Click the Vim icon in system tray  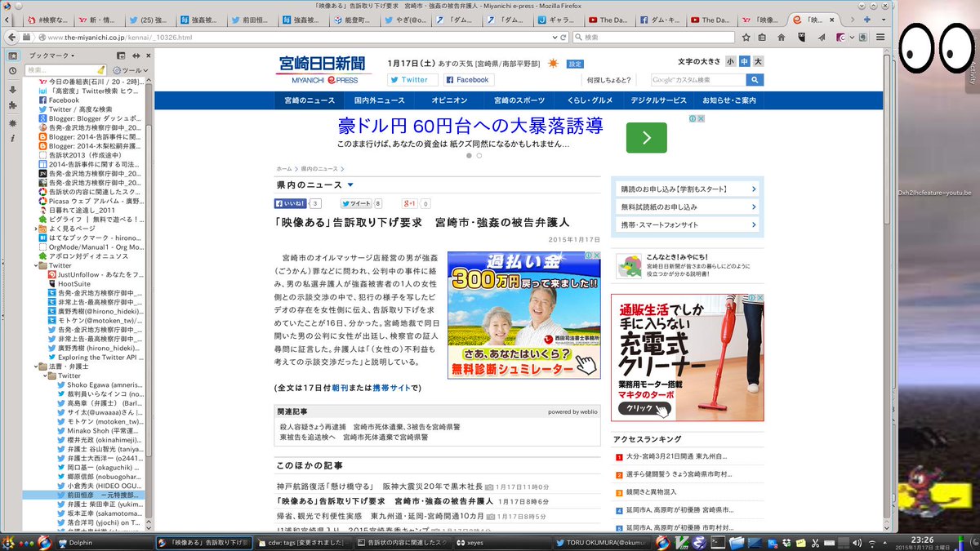tap(683, 542)
